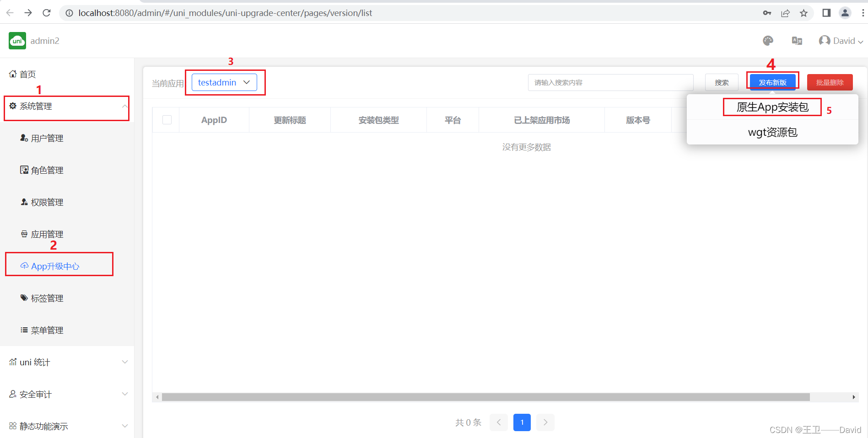Click the 搜索 search button
The height and width of the screenshot is (438, 868).
tap(722, 82)
